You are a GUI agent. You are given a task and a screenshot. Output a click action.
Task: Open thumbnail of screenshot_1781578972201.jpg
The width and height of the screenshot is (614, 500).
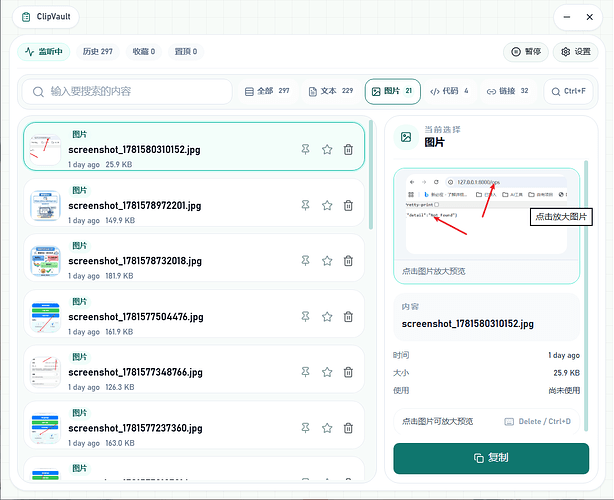coord(45,206)
